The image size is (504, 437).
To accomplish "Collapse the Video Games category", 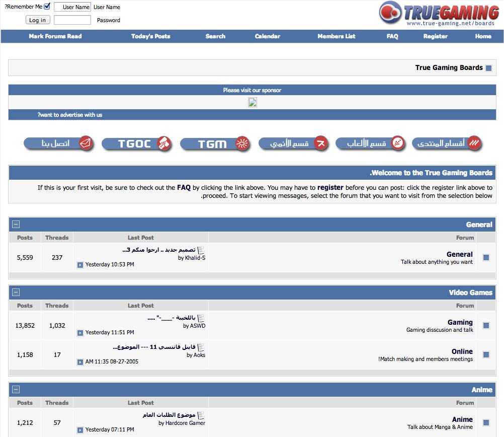I will 16,292.
